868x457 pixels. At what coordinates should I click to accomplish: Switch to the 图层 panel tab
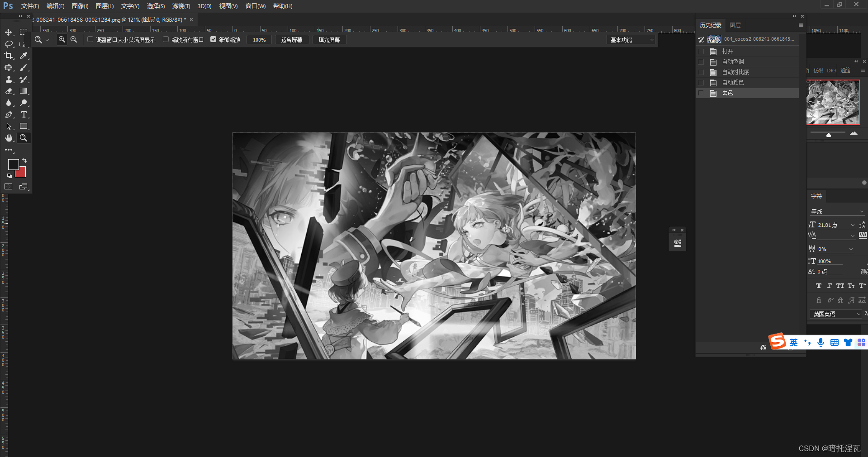pos(735,25)
